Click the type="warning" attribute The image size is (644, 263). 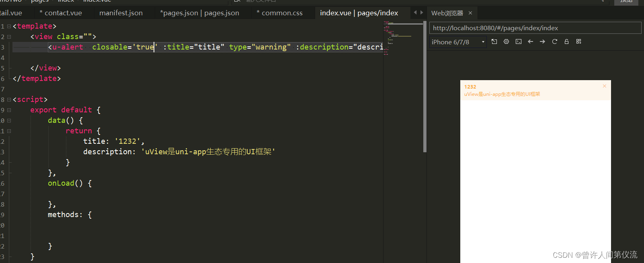coord(260,47)
